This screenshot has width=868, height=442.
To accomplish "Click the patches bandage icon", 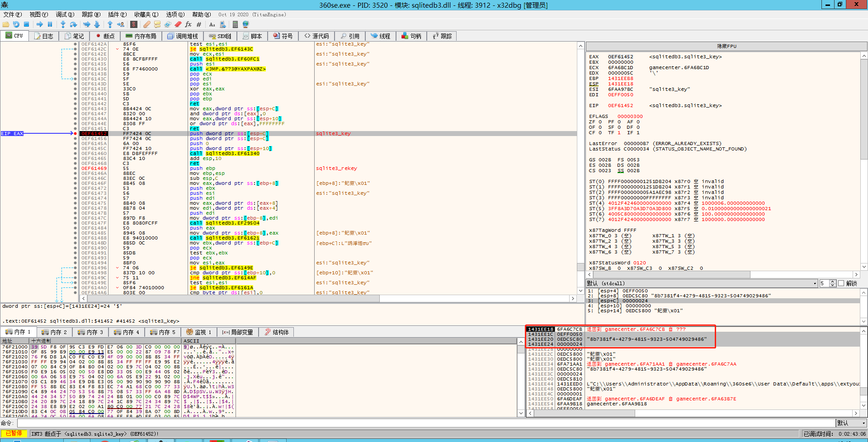I will pyautogui.click(x=147, y=24).
